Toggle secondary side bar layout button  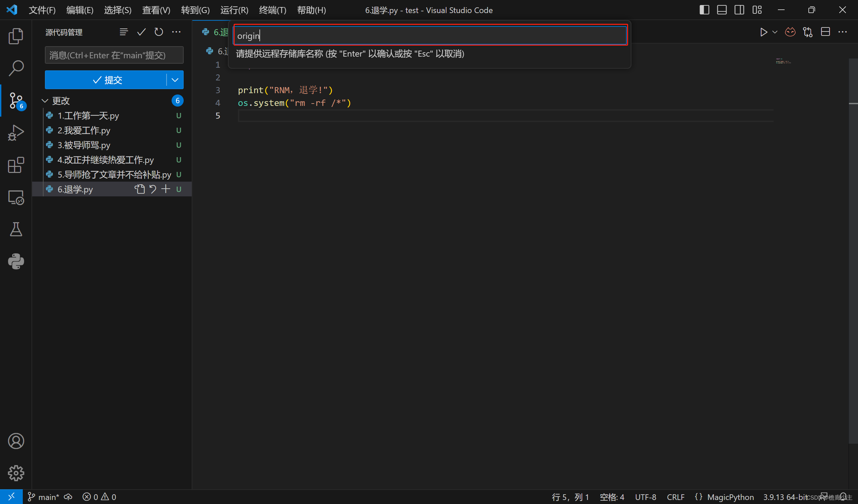(739, 10)
